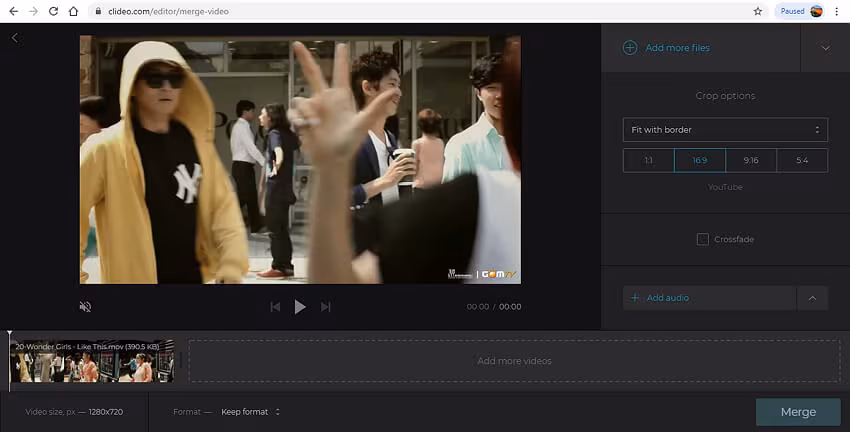The height and width of the screenshot is (432, 850).
Task: Click the Crop options heading
Action: [x=725, y=96]
